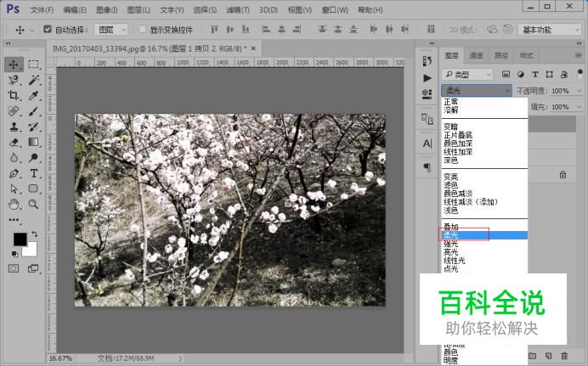588x366 pixels.
Task: Toggle pixel layer filter icon
Action: [506, 74]
